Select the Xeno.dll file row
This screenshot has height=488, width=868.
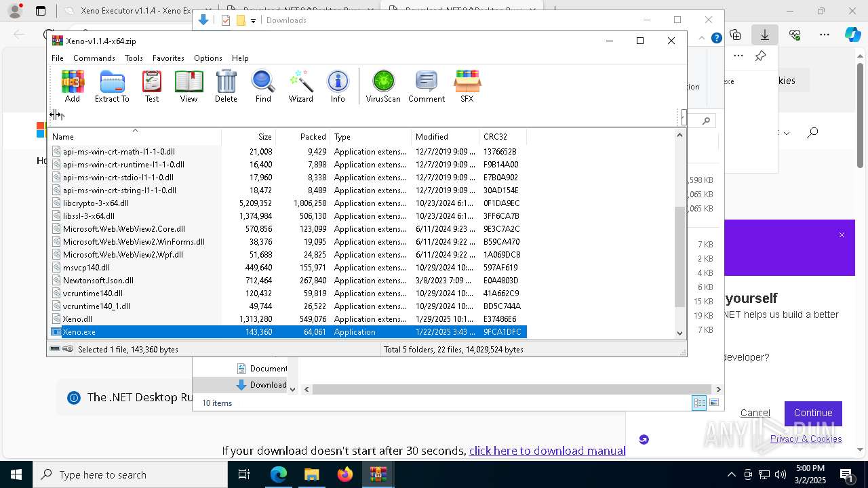click(x=288, y=319)
